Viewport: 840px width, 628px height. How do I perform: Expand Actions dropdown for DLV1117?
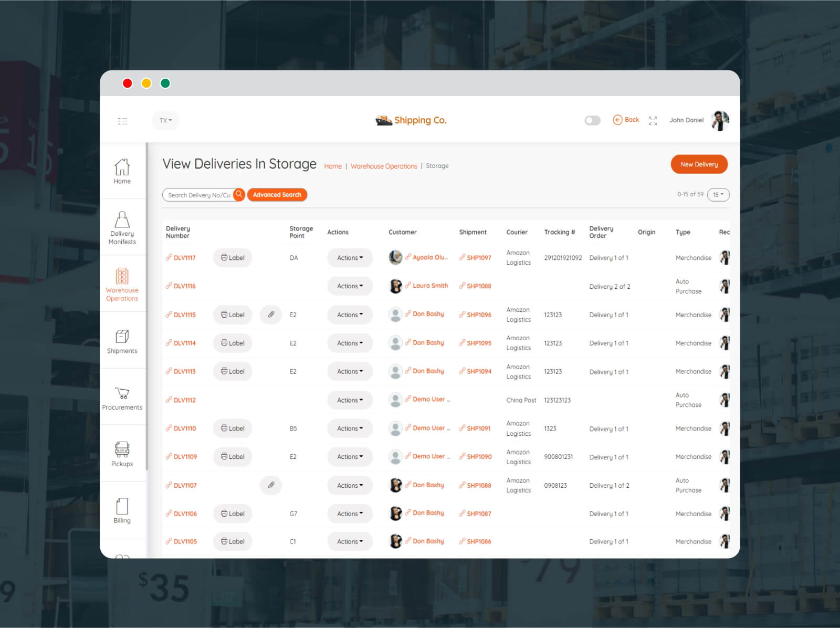pos(350,258)
